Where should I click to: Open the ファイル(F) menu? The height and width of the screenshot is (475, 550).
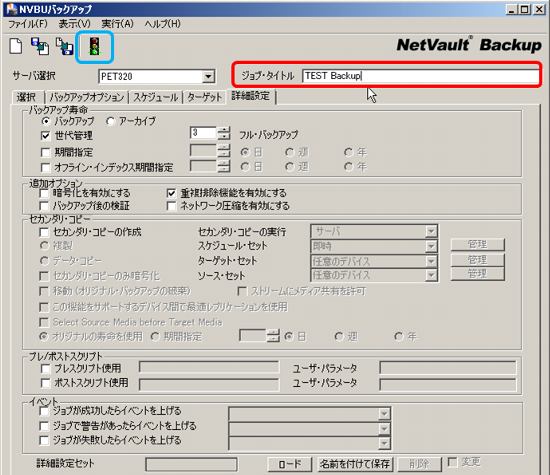(x=28, y=24)
